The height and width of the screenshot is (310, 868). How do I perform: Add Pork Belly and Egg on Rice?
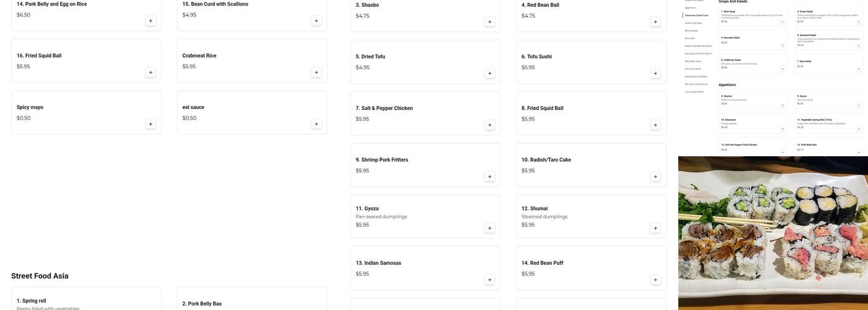150,20
